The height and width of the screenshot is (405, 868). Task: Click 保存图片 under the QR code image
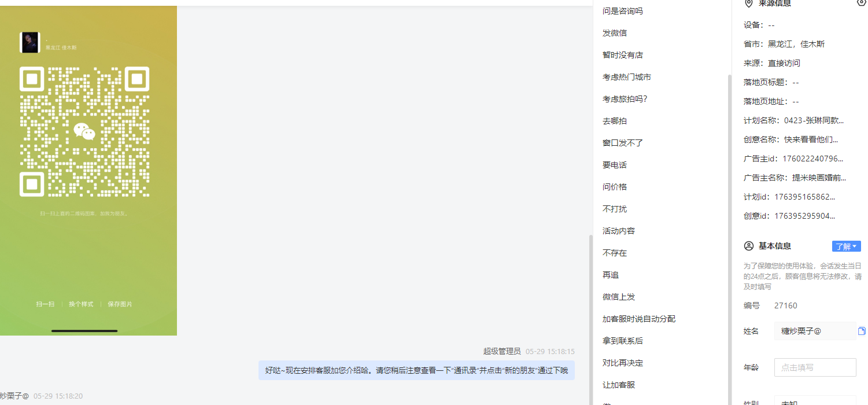click(120, 304)
